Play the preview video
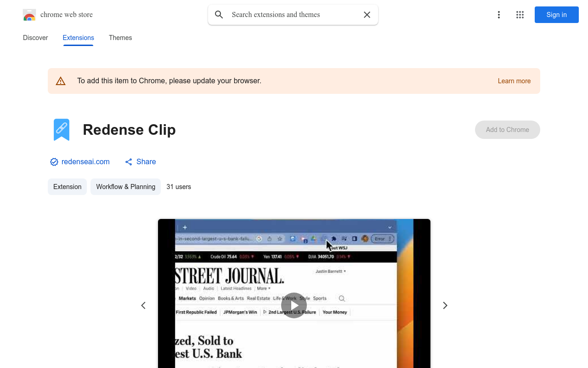Viewport: 588px width, 368px height. (x=294, y=305)
